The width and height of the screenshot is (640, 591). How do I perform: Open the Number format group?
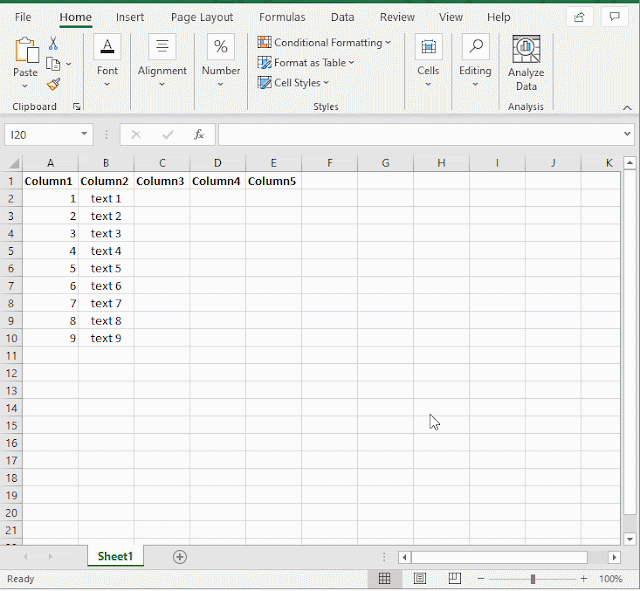tap(221, 60)
